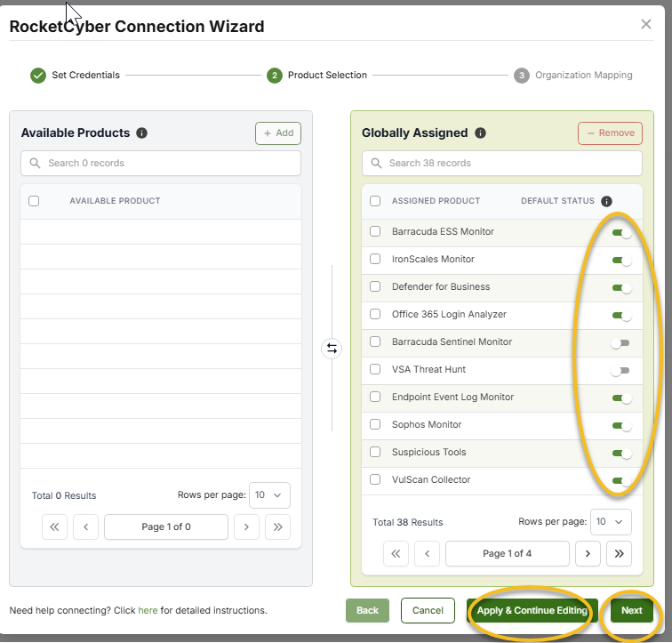This screenshot has width=672, height=643.
Task: Open the Page 1 of 4 selector
Action: click(508, 553)
